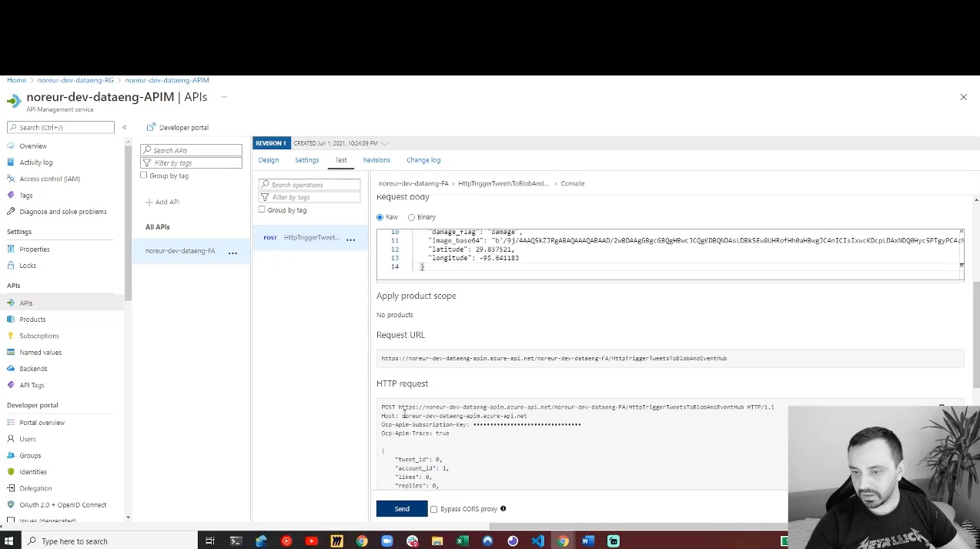The height and width of the screenshot is (549, 980).
Task: Launch Excel from the Windows taskbar
Action: click(x=462, y=541)
